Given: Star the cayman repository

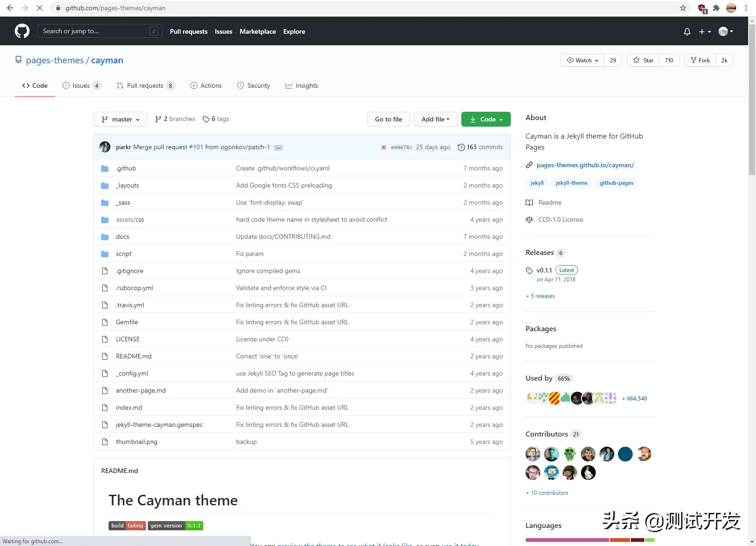Looking at the screenshot, I should point(643,60).
